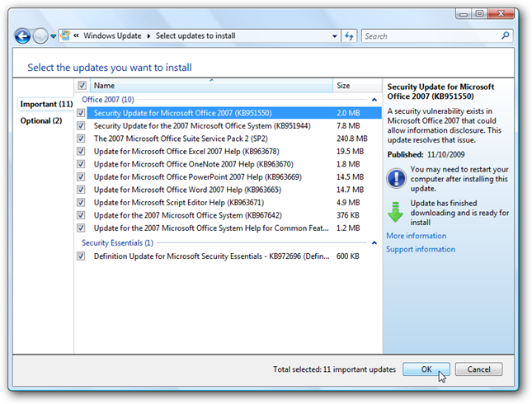Uncheck Script Editor Help KB963671 checkbox

[81, 202]
